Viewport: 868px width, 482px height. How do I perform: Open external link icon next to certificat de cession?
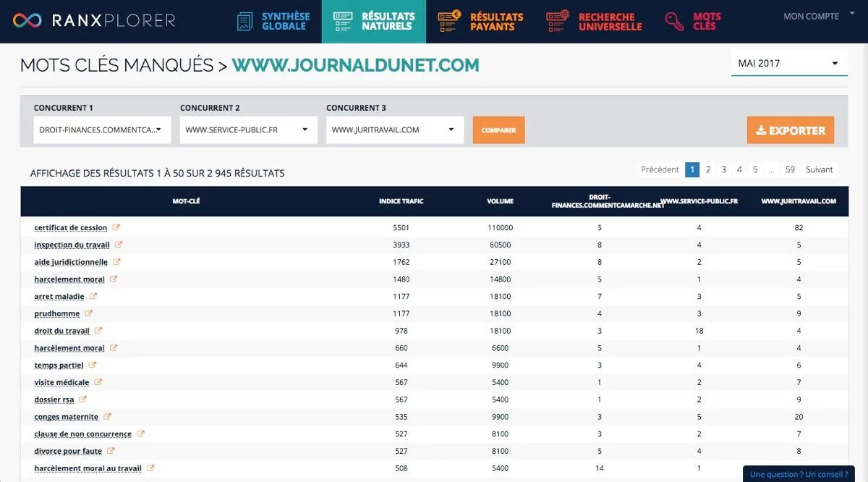click(116, 227)
